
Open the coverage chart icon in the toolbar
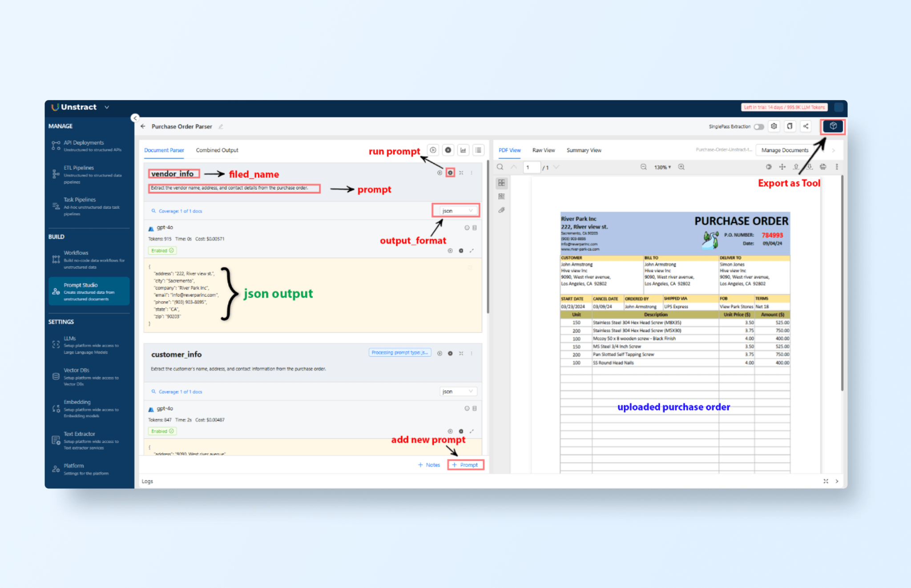point(463,150)
